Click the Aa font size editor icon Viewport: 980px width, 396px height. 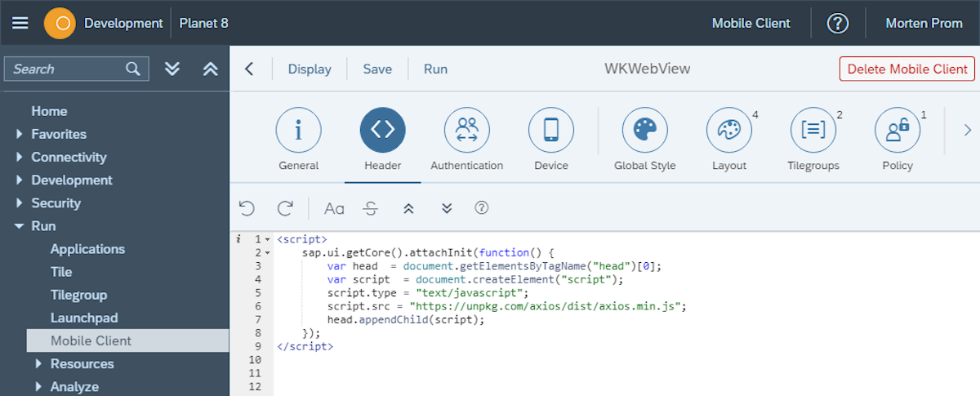334,208
